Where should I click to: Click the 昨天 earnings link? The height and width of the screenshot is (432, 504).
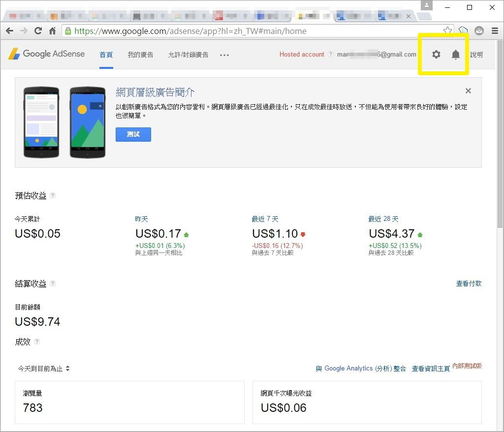point(141,219)
